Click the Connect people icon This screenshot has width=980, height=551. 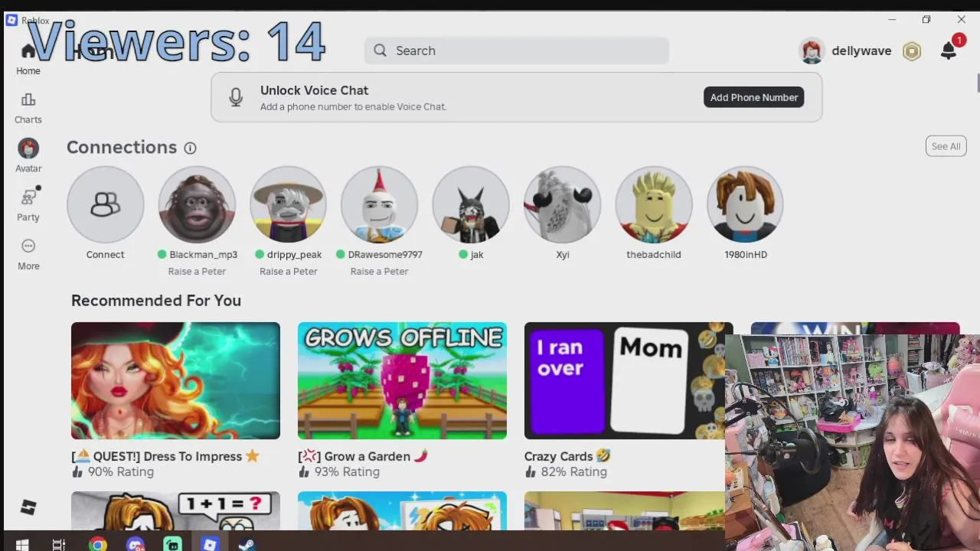click(x=105, y=204)
